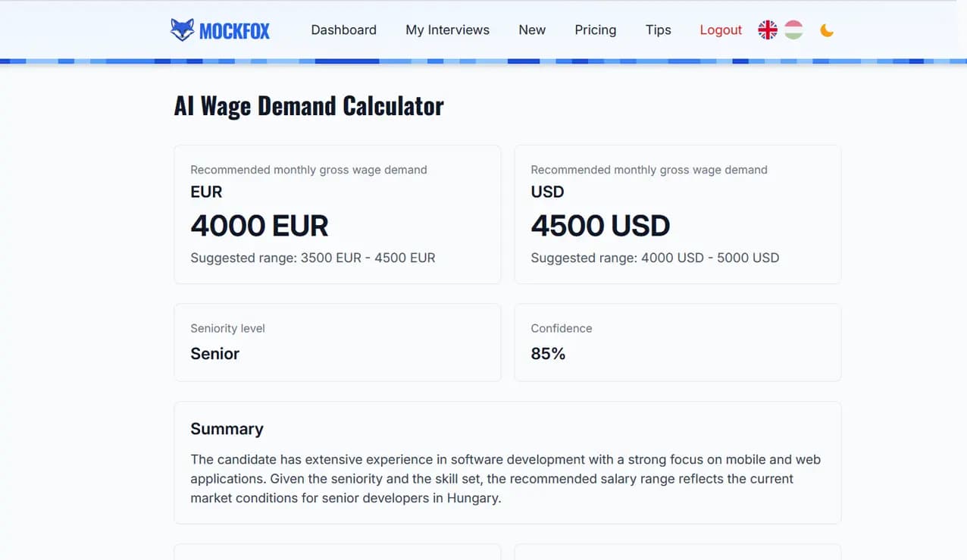Toggle dark mode with moon icon
The image size is (967, 560).
pyautogui.click(x=827, y=30)
